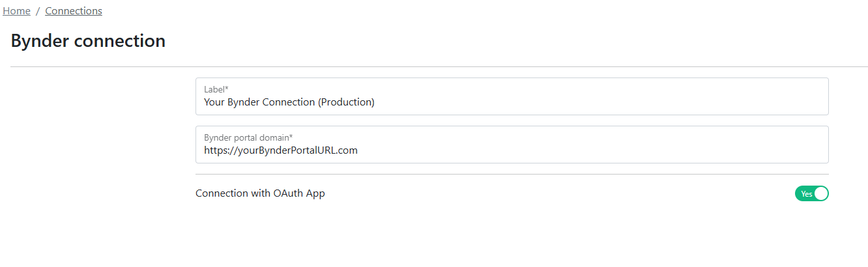Click the word "Your" in the Label field
Screen dimensions: 868x267
point(214,102)
